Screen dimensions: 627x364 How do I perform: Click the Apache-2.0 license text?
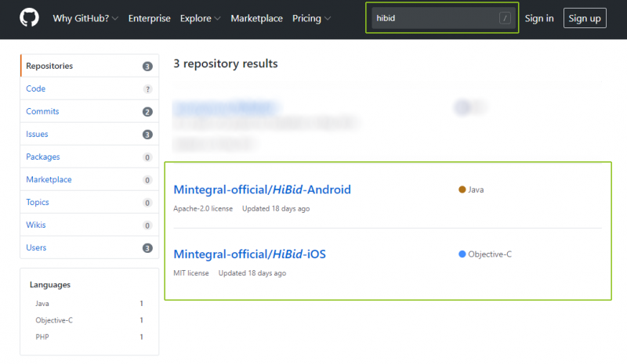pos(203,208)
